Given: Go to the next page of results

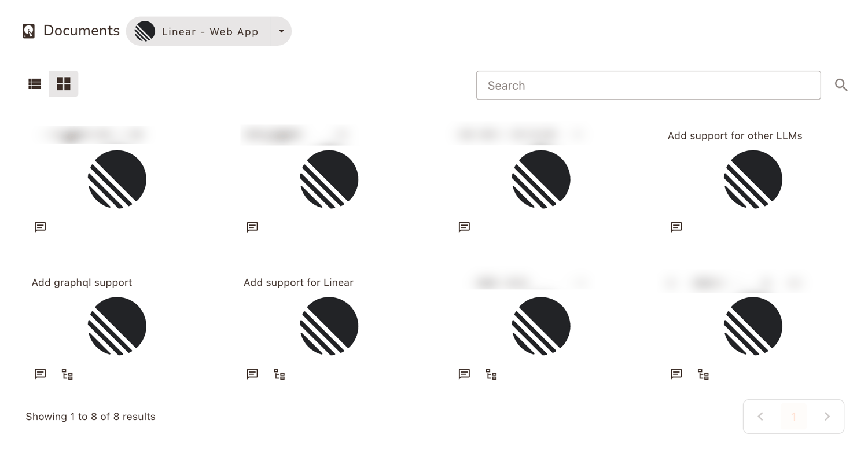Looking at the screenshot, I should (827, 416).
